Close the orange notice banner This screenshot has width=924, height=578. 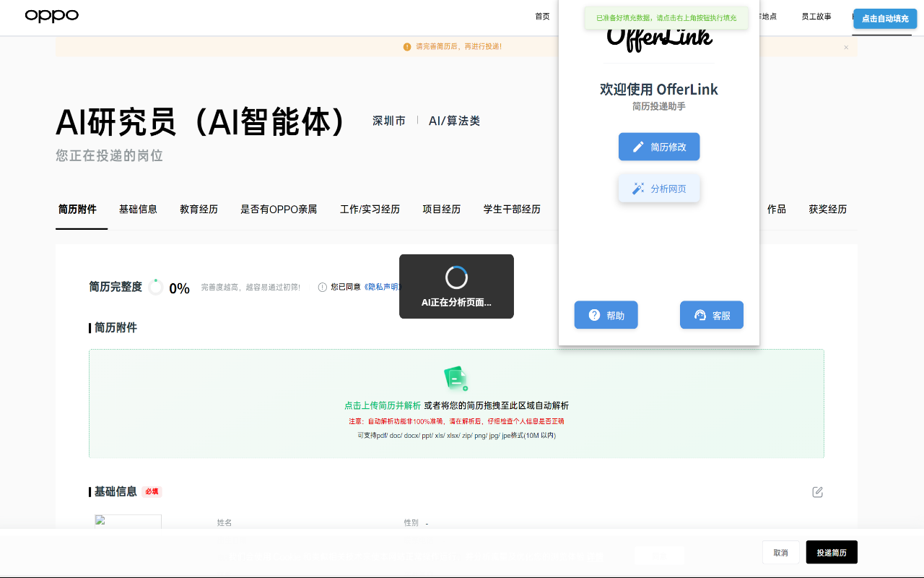[846, 47]
